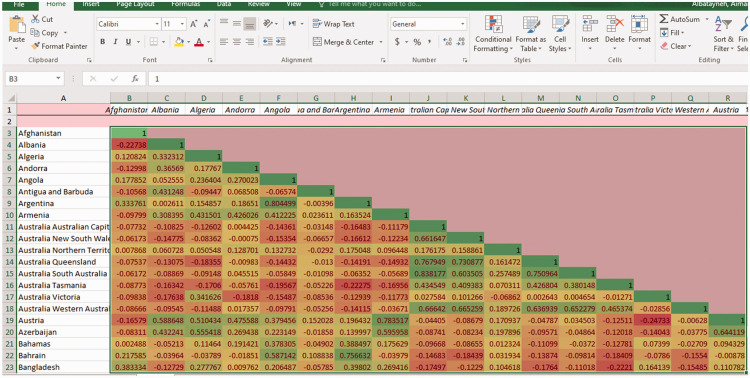This screenshot has height=378, width=750.
Task: Click AutoSum
Action: tap(680, 20)
